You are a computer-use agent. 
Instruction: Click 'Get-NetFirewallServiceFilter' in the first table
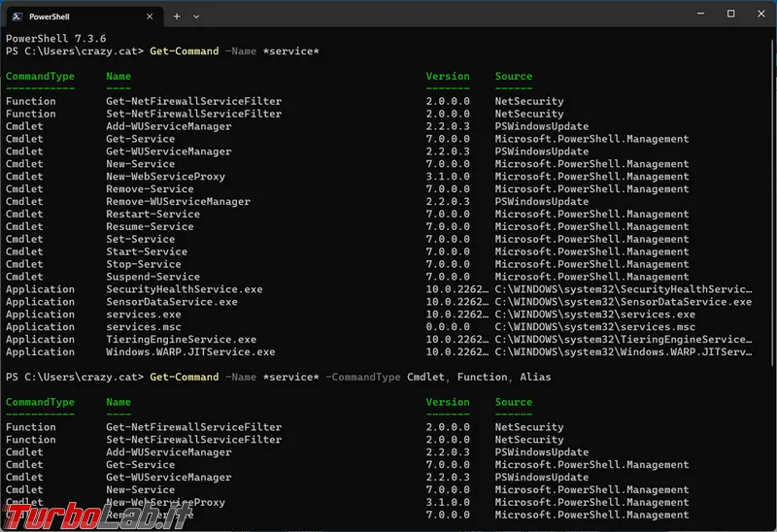[x=193, y=101]
